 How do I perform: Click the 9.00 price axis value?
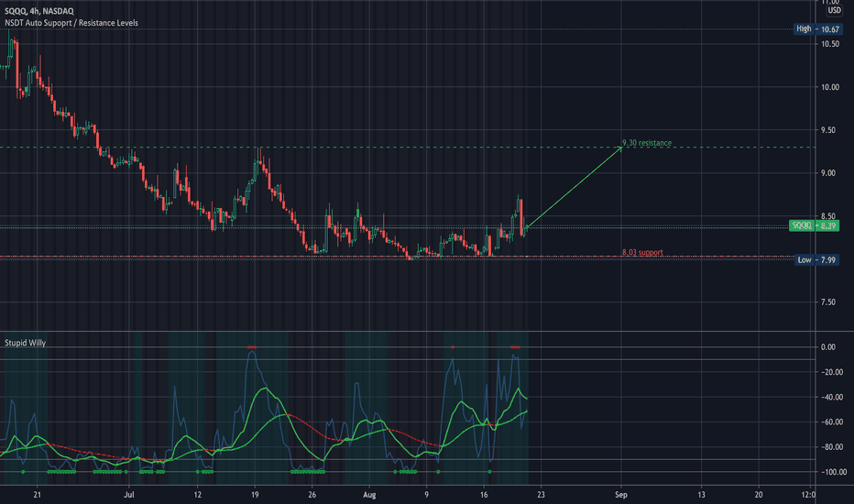pyautogui.click(x=829, y=173)
